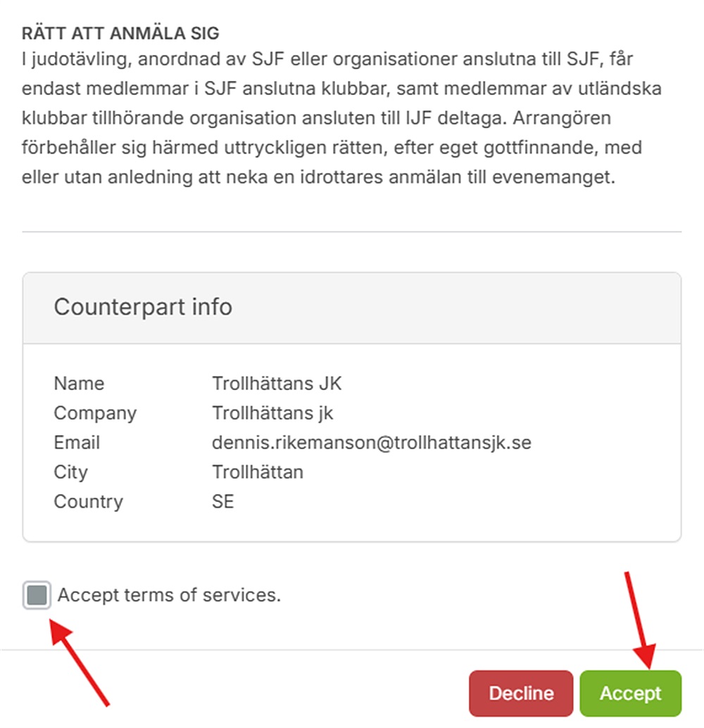Image resolution: width=704 pixels, height=728 pixels.
Task: Check the Accept terms of services checkbox
Action: point(37,595)
